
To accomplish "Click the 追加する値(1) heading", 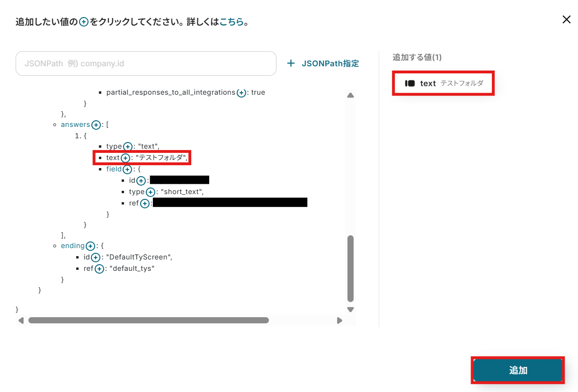I will point(417,57).
